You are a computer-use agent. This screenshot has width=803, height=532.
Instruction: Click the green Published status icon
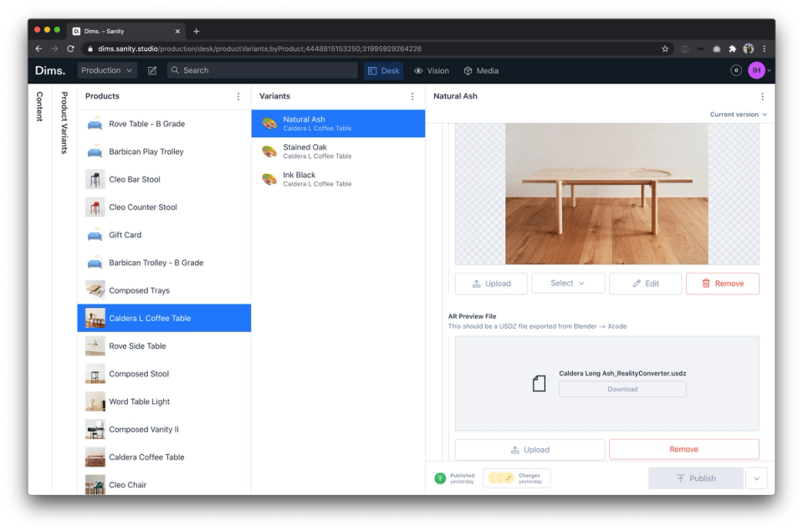pyautogui.click(x=440, y=478)
